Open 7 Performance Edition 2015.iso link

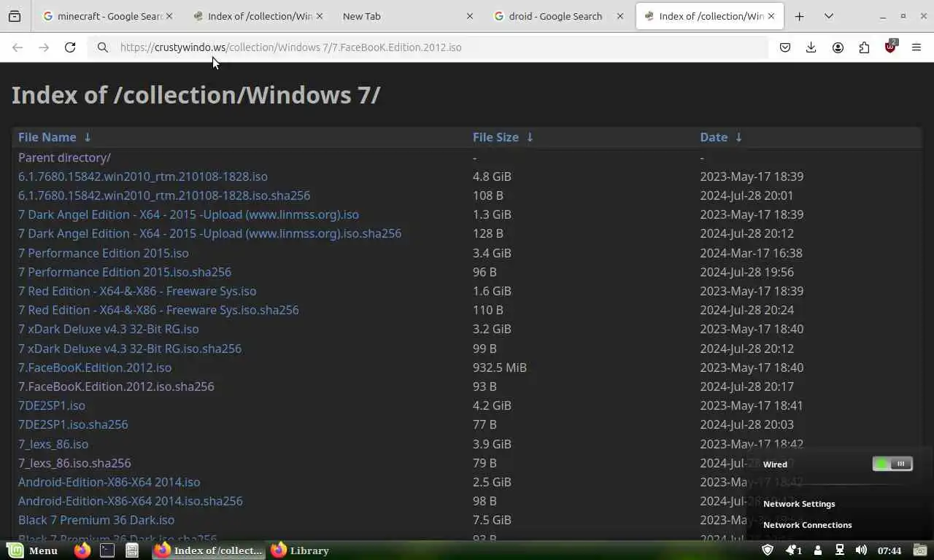click(x=104, y=253)
